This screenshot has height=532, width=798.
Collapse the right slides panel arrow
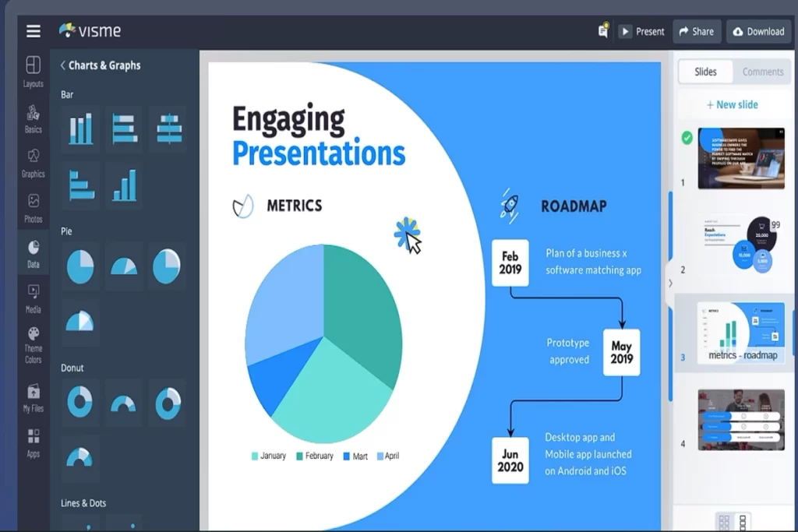click(x=669, y=284)
